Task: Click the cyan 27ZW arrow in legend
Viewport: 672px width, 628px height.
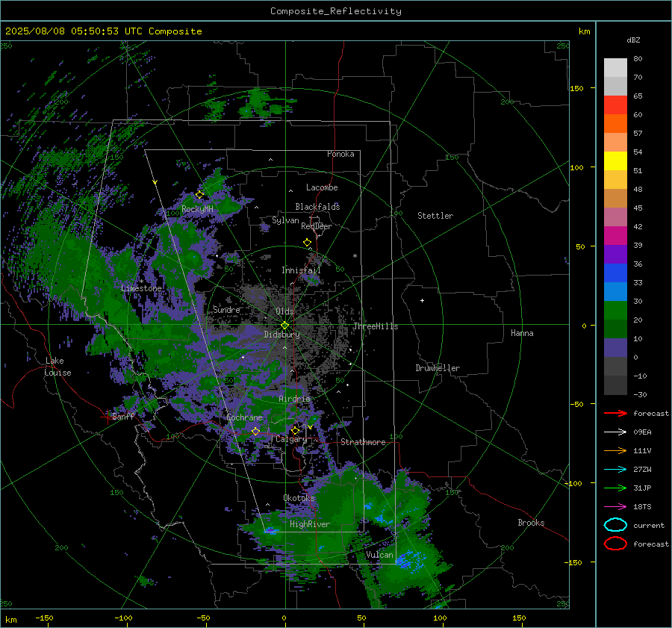Action: (615, 470)
